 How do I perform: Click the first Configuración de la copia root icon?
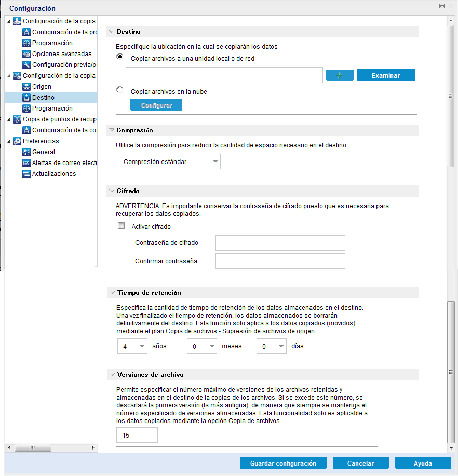click(x=17, y=21)
